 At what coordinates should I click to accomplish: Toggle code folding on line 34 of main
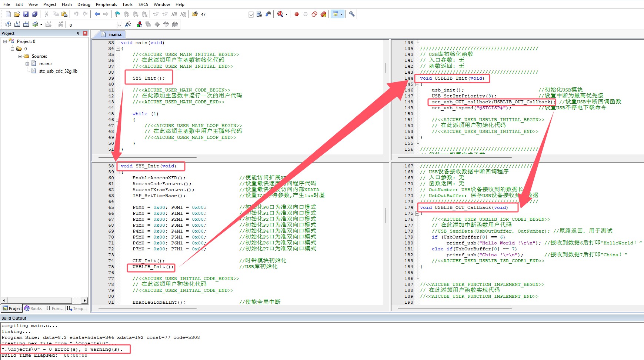[118, 49]
